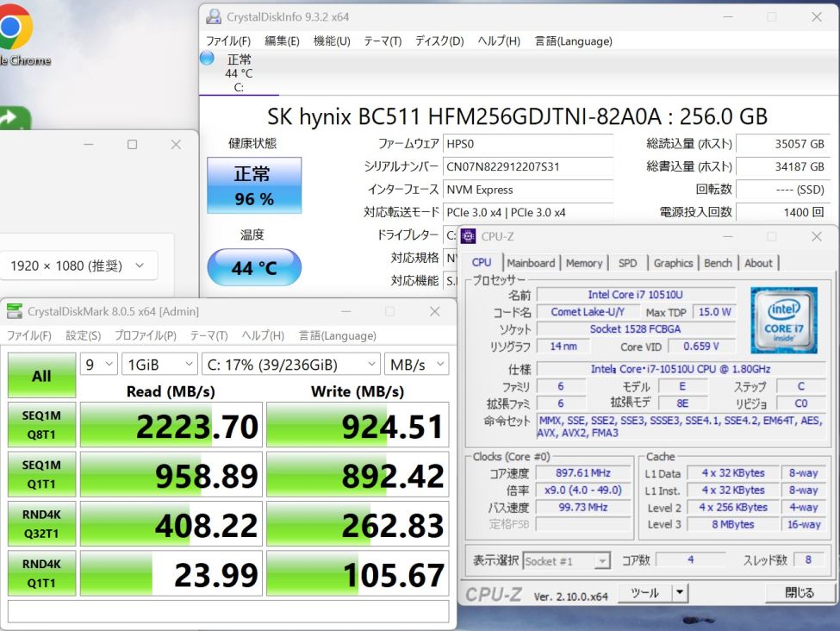Click the SEQ1M Q8T1 write result 924.51
The width and height of the screenshot is (840, 631).
click(358, 425)
